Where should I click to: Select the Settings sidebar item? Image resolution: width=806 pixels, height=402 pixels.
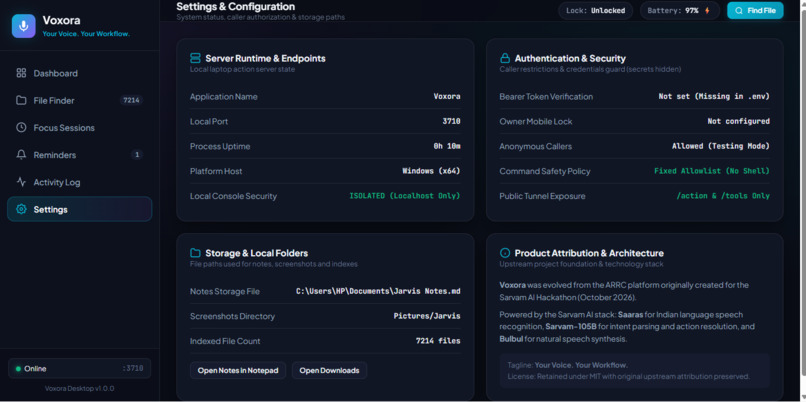[80, 209]
